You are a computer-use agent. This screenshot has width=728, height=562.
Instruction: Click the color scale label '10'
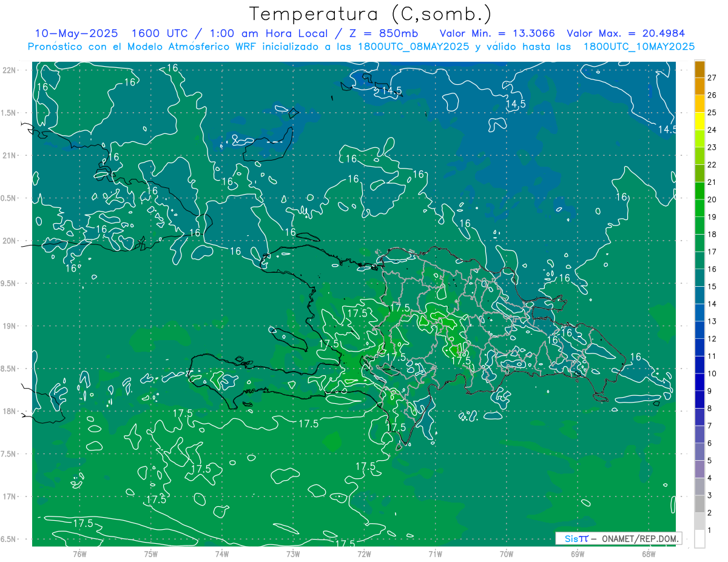(x=712, y=373)
